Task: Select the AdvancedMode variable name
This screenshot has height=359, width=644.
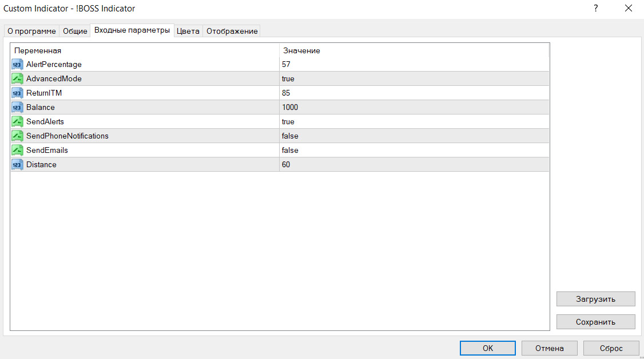Action: click(x=54, y=78)
